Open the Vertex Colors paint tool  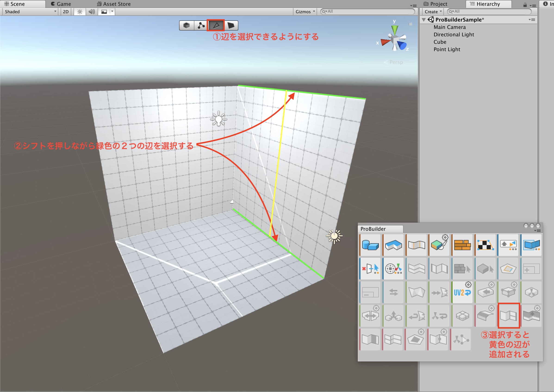pyautogui.click(x=439, y=245)
